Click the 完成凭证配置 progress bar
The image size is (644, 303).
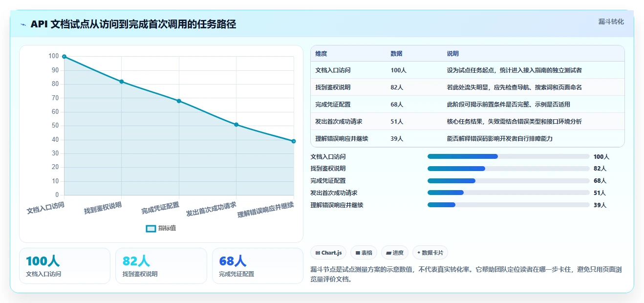pyautogui.click(x=508, y=181)
